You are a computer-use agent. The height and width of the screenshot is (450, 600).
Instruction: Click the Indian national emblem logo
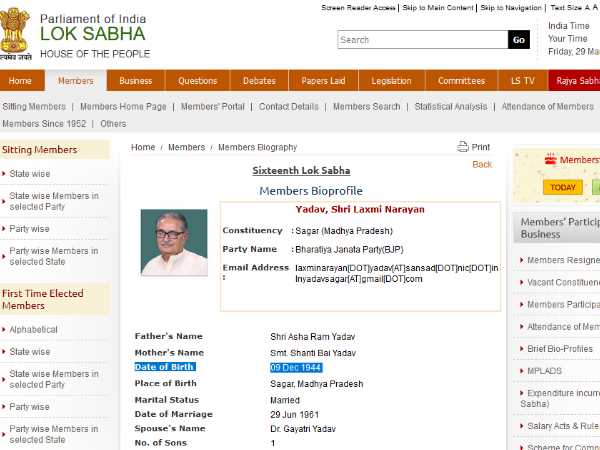coord(15,34)
